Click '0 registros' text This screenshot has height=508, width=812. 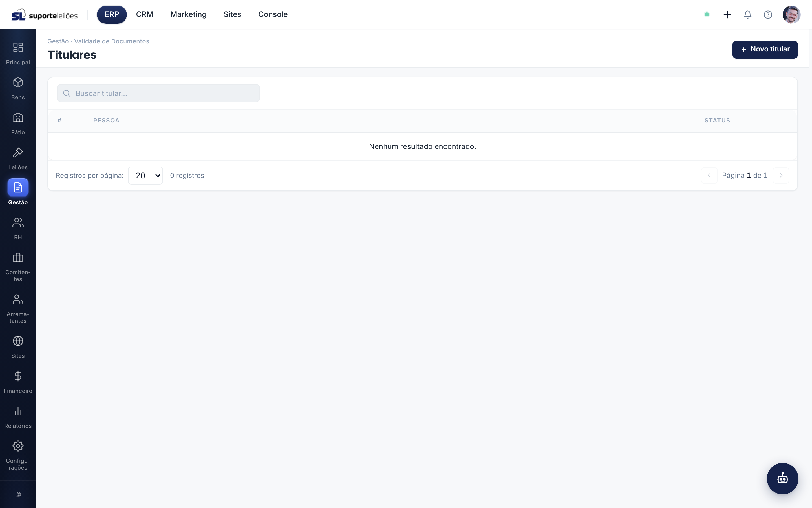click(x=187, y=175)
